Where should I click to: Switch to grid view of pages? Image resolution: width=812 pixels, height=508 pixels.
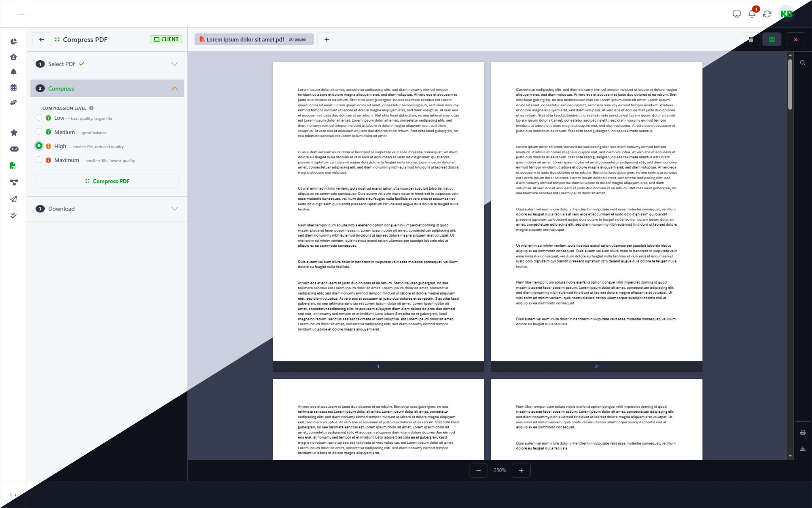772,39
